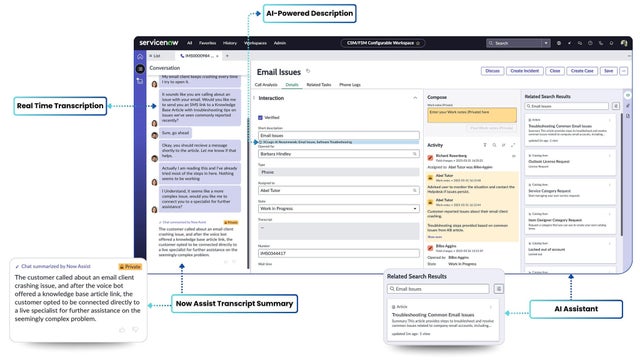
Task: Click the Activity header icon left of the expand arrows
Action: point(503,145)
